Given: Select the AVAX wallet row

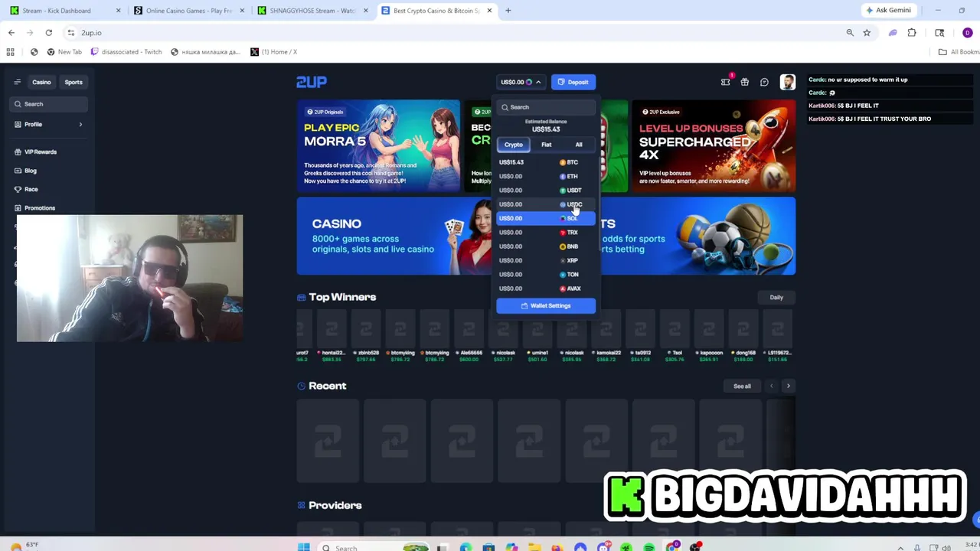Looking at the screenshot, I should 546,289.
